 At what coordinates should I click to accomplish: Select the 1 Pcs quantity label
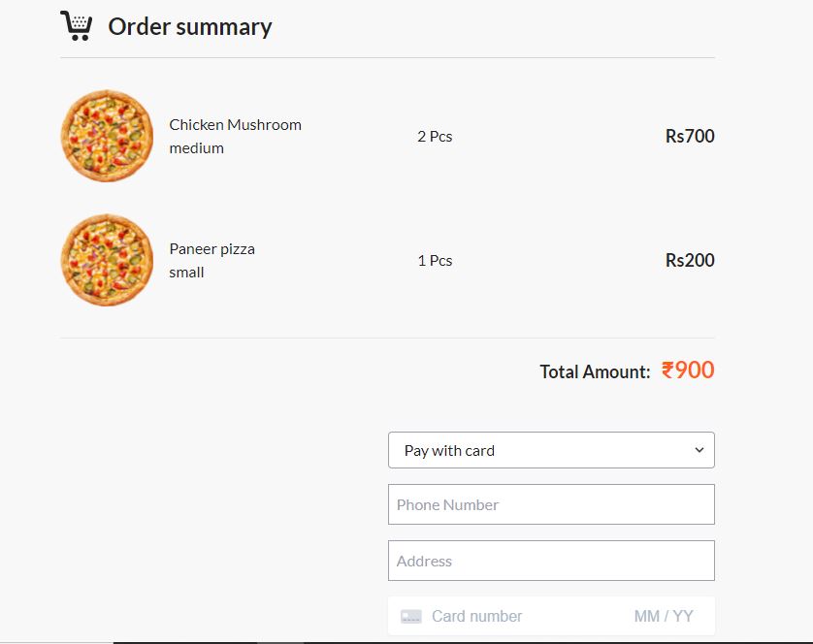click(434, 260)
